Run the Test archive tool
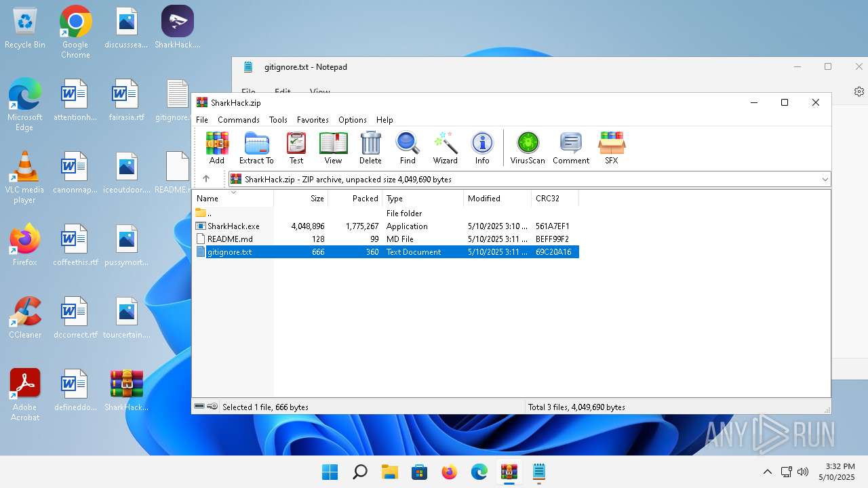The height and width of the screenshot is (488, 868). coord(296,148)
